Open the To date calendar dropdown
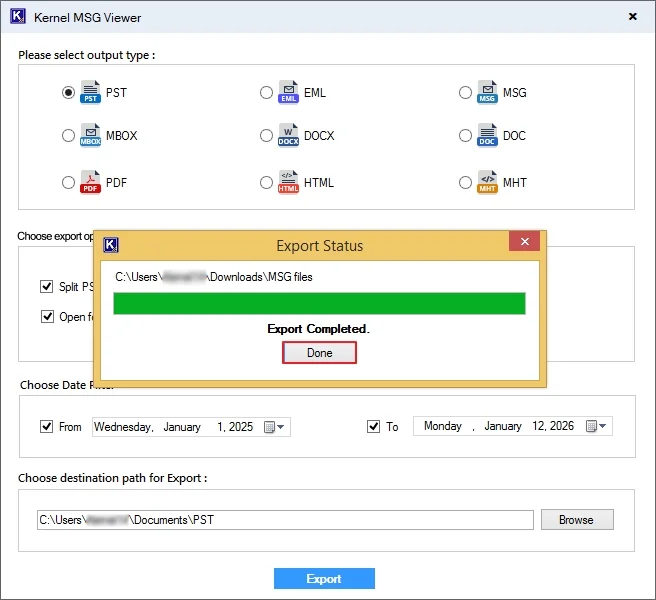The image size is (656, 600). [x=597, y=426]
